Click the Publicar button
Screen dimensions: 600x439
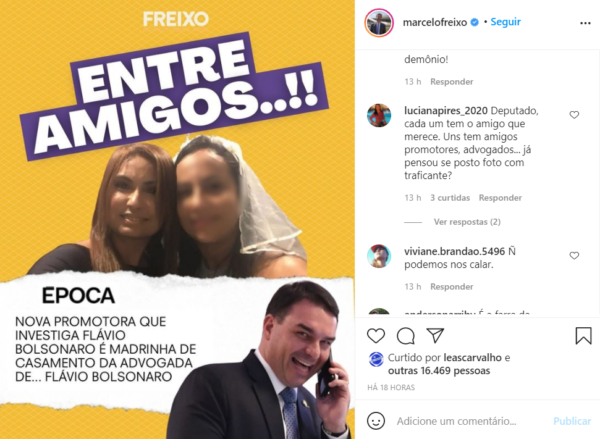click(x=572, y=421)
